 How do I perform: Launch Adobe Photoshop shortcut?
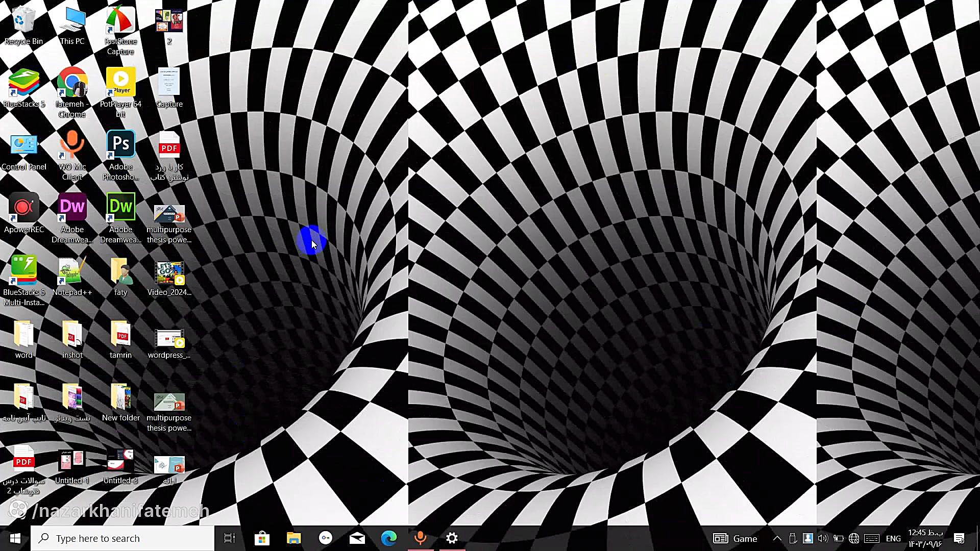[120, 156]
